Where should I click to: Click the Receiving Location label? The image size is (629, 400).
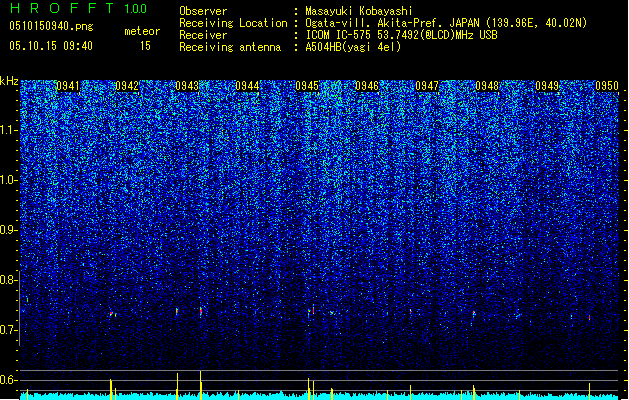click(x=233, y=23)
